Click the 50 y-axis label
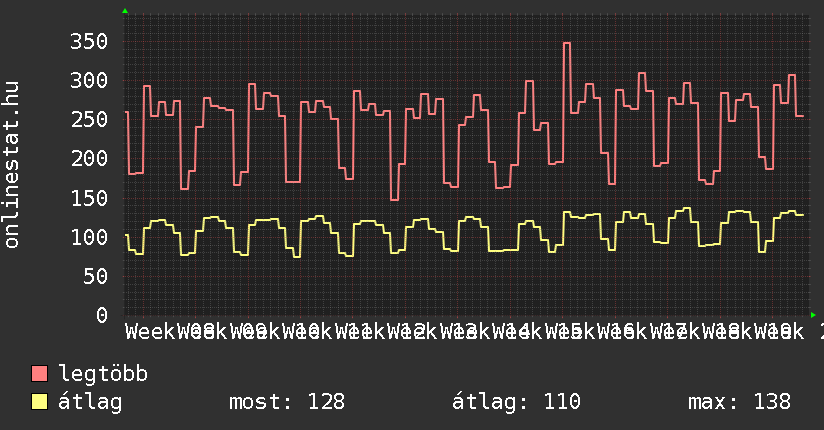The image size is (824, 430). 95,276
